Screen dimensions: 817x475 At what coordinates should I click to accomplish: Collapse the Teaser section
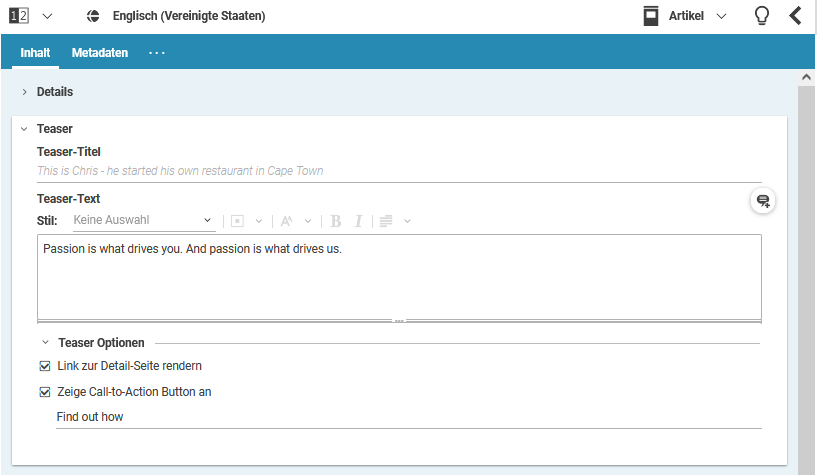click(24, 129)
